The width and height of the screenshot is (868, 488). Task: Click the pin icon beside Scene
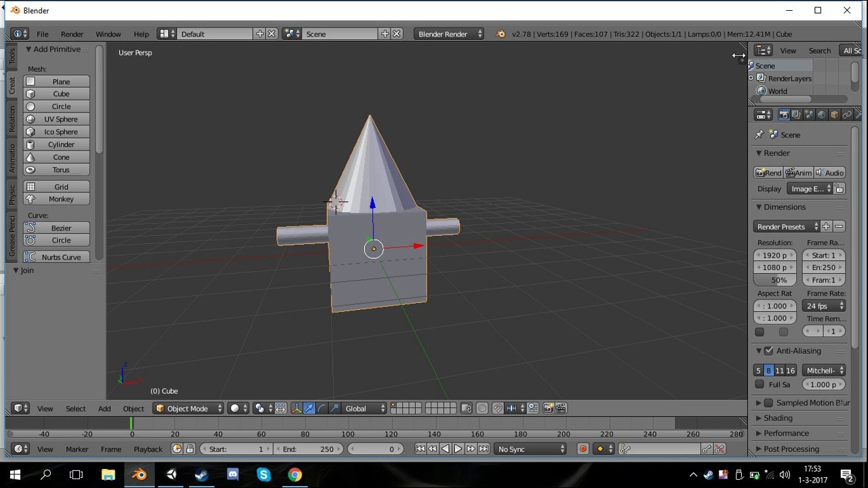[x=759, y=135]
